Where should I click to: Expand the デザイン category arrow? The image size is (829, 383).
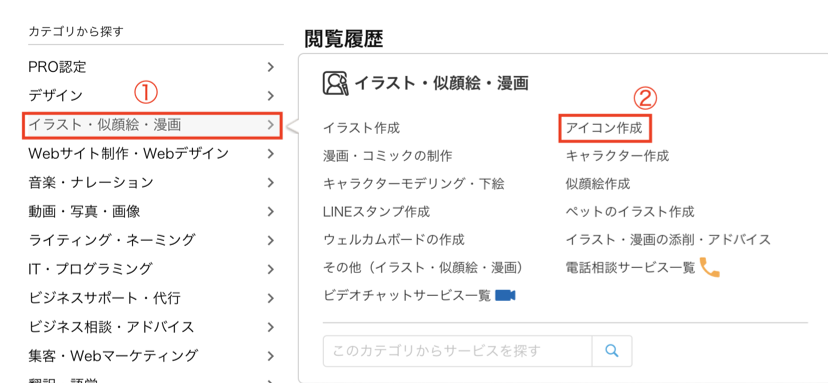tap(271, 96)
